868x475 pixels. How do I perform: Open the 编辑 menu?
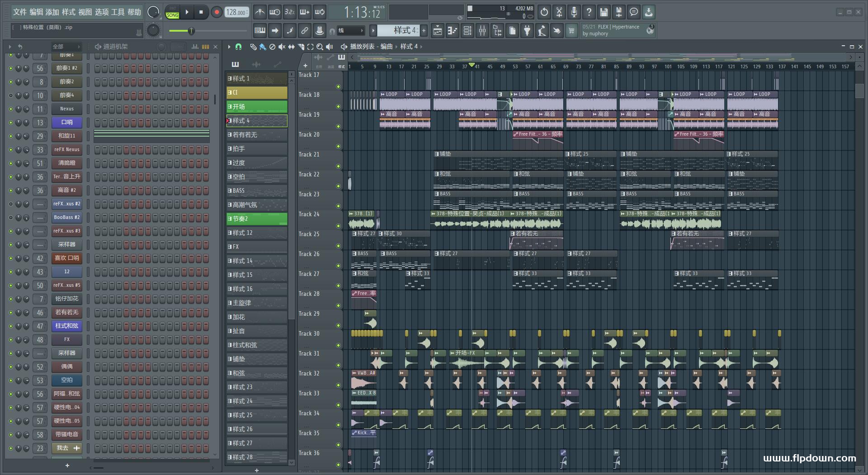pos(36,12)
